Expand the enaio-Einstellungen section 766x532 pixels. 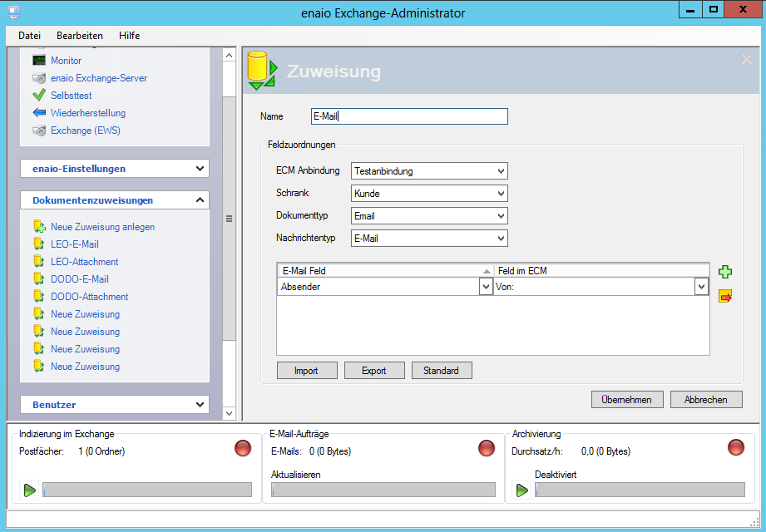click(115, 169)
